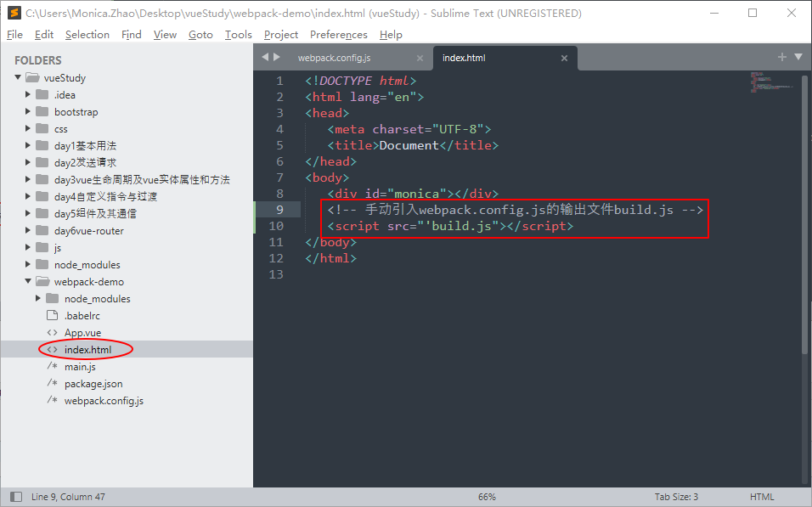Screen dimensions: 812x507
Task: Open App.vue in the sidebar
Action: [x=82, y=332]
